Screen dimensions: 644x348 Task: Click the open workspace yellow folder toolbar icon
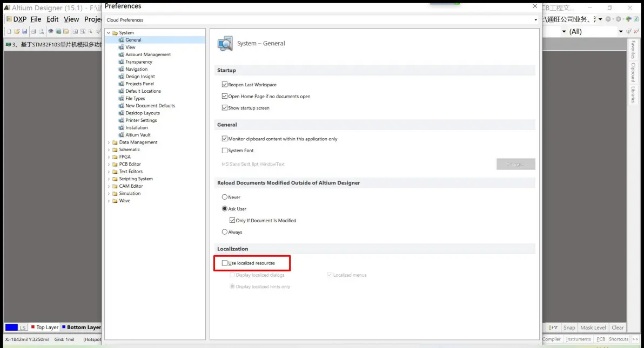tap(66, 31)
